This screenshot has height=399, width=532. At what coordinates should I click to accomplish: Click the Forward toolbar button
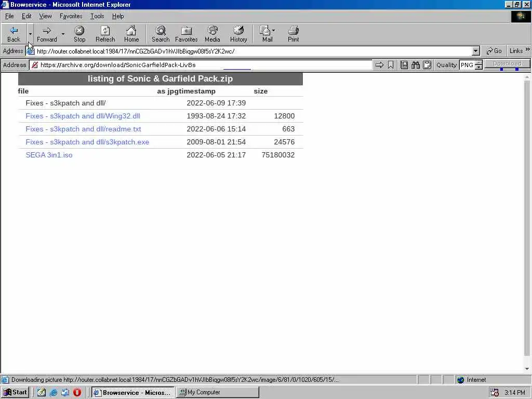[47, 34]
